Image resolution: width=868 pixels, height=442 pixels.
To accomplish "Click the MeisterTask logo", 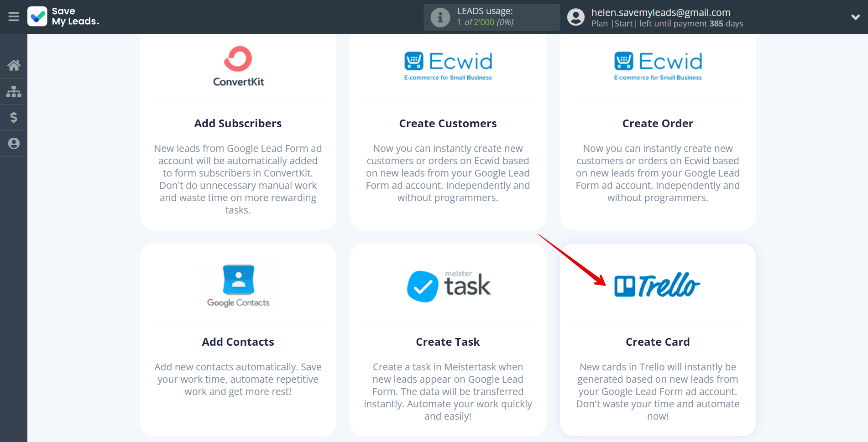I will [x=448, y=286].
